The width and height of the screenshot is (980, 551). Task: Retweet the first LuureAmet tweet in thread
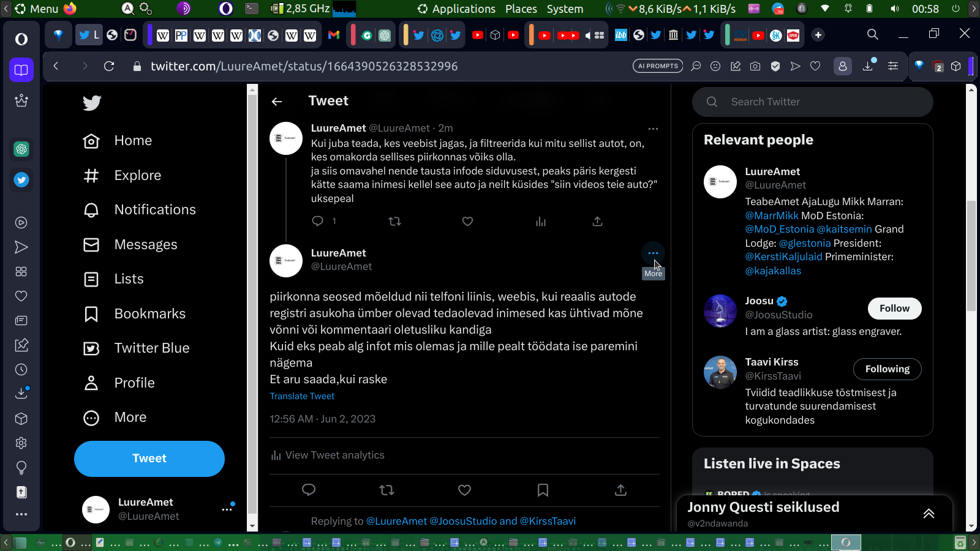[x=394, y=221]
